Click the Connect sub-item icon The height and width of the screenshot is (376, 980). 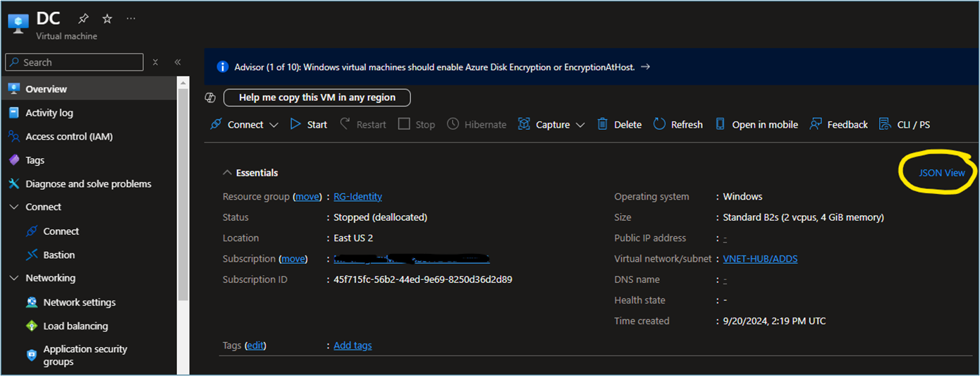[x=31, y=231]
